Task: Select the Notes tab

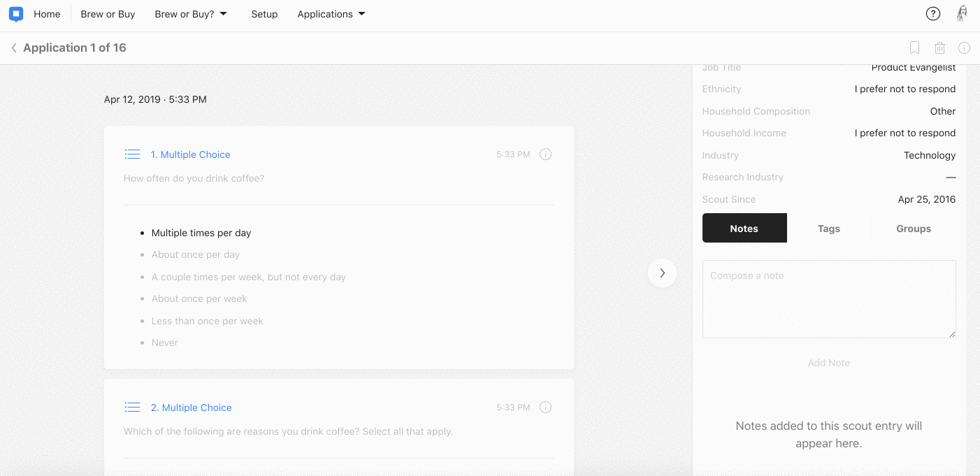Action: pos(744,229)
